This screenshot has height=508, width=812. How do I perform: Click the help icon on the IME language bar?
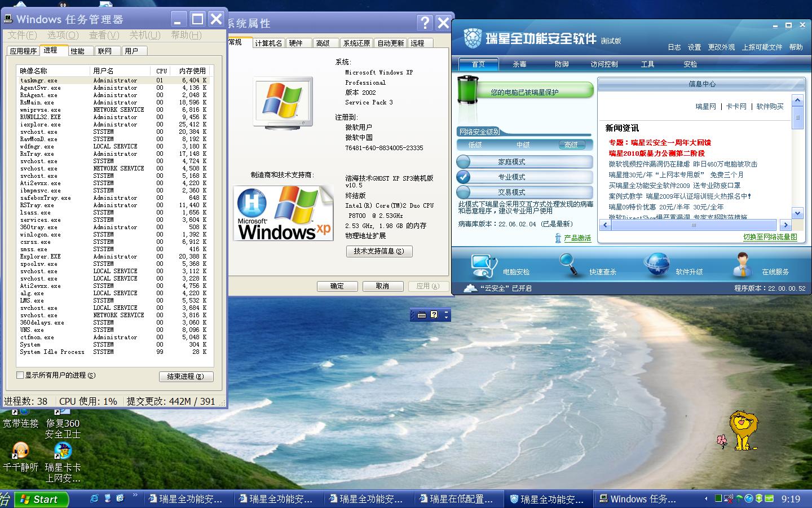coord(434,315)
